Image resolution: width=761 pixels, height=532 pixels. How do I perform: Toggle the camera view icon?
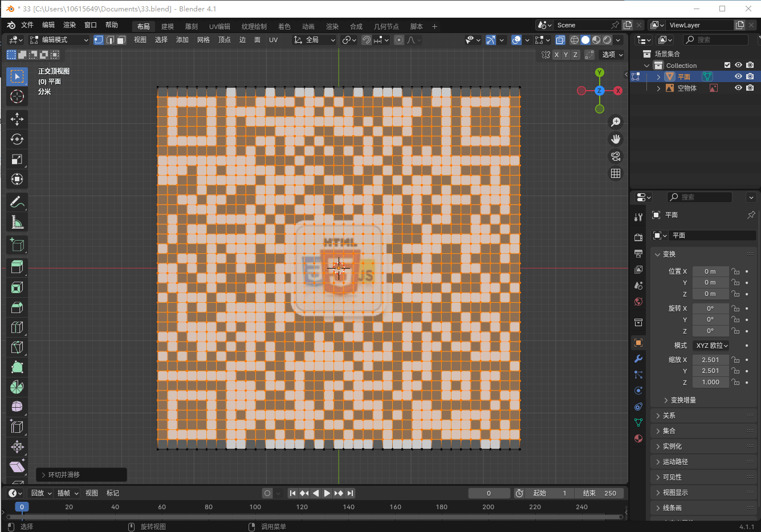[616, 156]
